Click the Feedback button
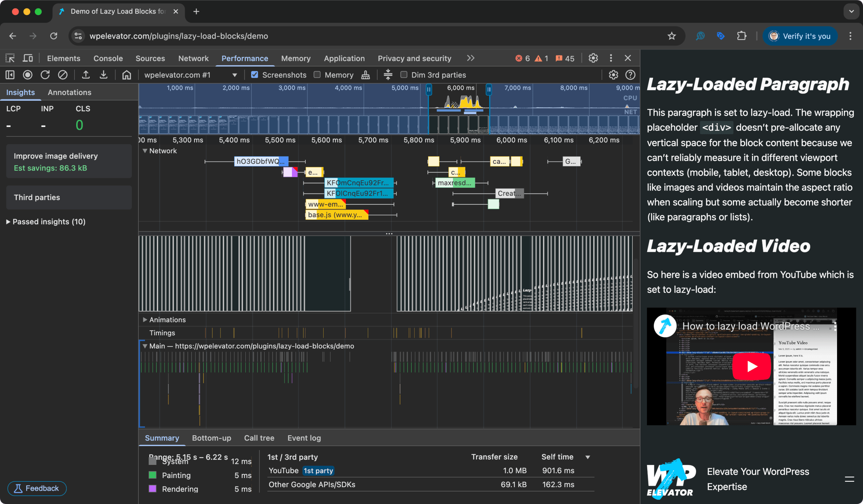 (x=37, y=488)
